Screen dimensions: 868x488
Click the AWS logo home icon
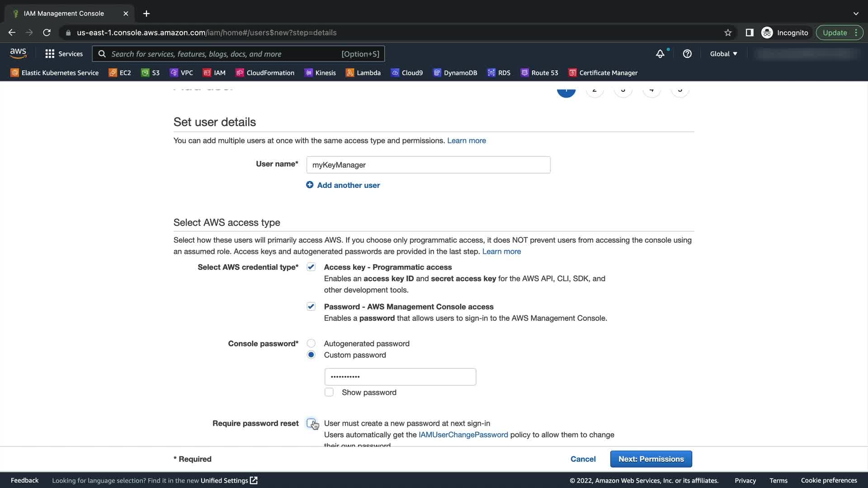click(x=18, y=53)
